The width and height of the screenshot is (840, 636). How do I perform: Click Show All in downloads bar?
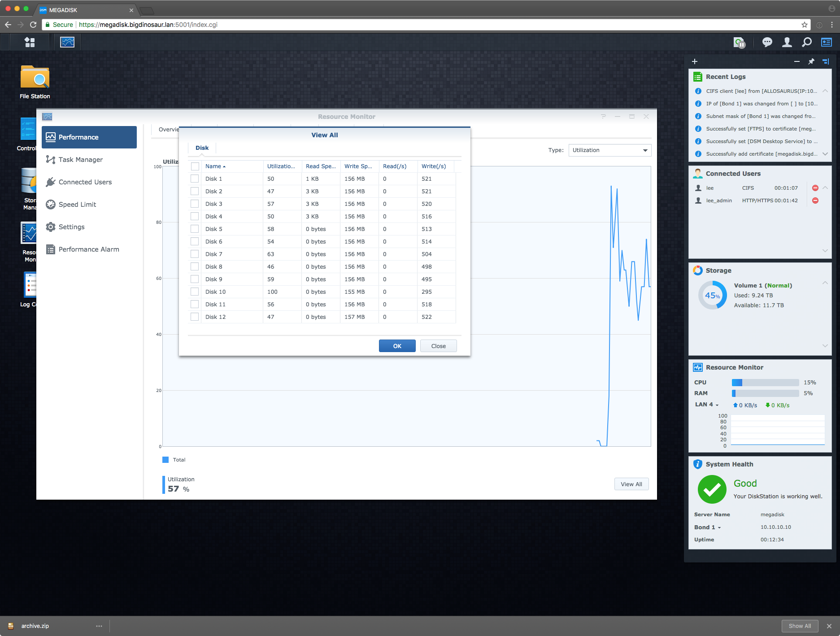tap(800, 626)
